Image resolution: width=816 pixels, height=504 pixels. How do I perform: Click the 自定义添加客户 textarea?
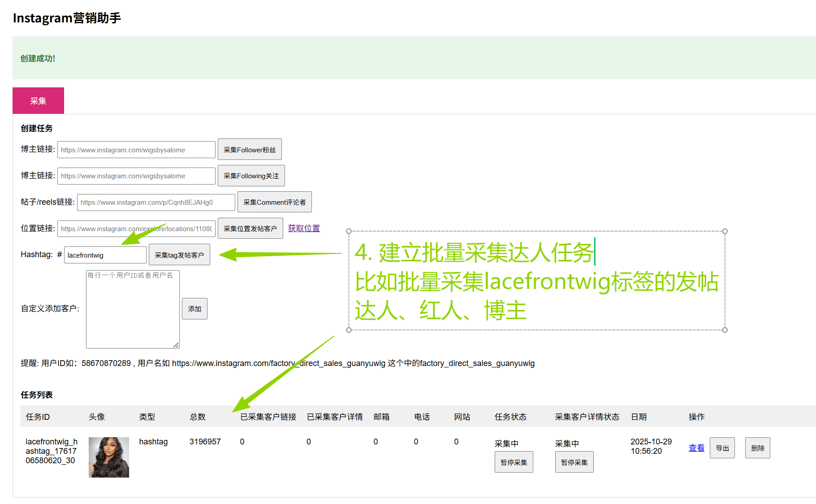[x=133, y=309]
